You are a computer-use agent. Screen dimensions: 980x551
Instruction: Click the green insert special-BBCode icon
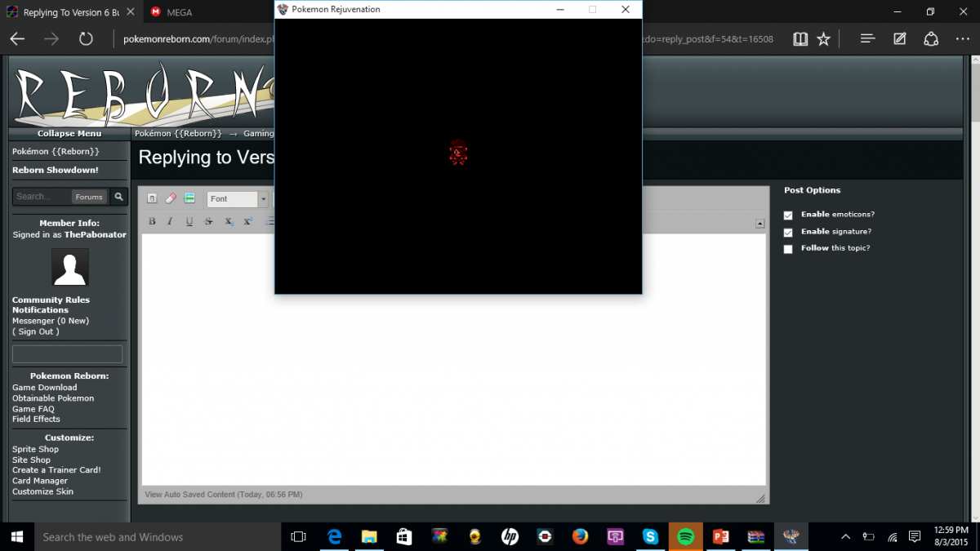pyautogui.click(x=189, y=198)
